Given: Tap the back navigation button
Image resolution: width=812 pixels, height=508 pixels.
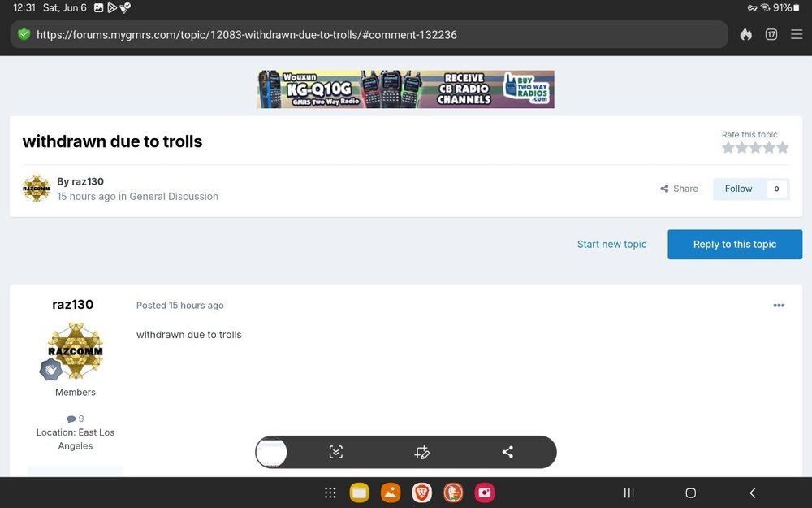Looking at the screenshot, I should click(x=753, y=493).
